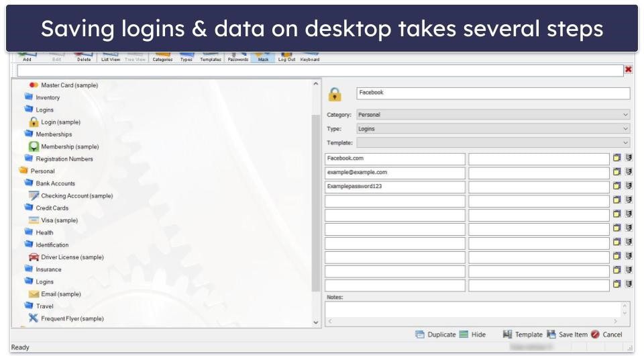Image resolution: width=644 pixels, height=356 pixels.
Task: Click the Add toolbar button
Action: click(x=27, y=56)
